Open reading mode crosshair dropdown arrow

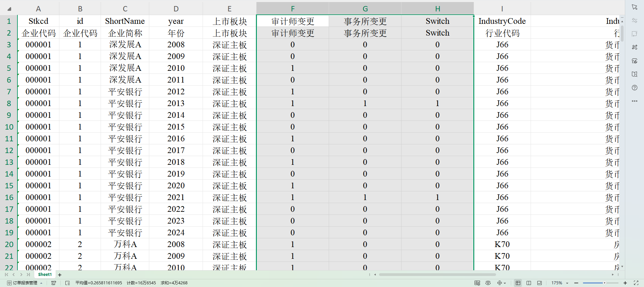click(x=505, y=283)
